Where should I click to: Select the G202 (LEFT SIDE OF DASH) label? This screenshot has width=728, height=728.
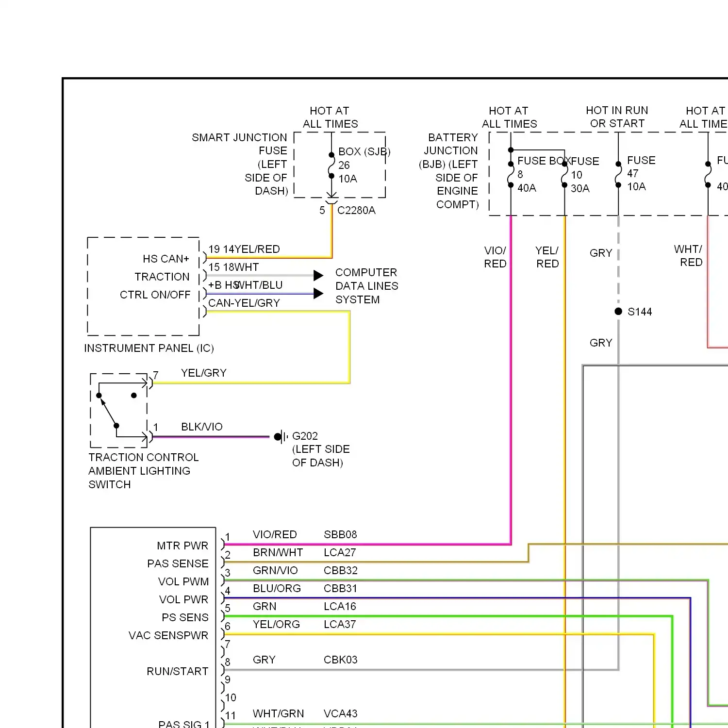click(321, 449)
